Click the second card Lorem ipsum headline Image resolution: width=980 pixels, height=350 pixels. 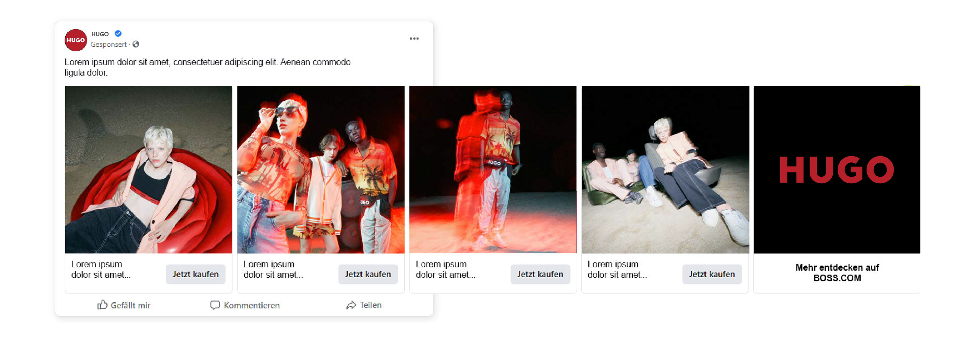(273, 269)
